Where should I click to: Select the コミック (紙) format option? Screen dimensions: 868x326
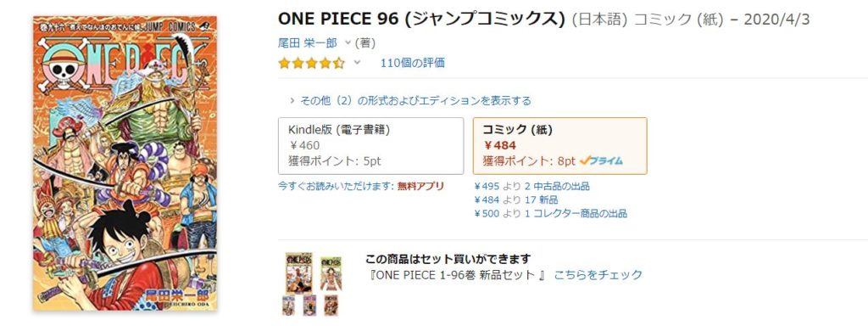tap(559, 146)
